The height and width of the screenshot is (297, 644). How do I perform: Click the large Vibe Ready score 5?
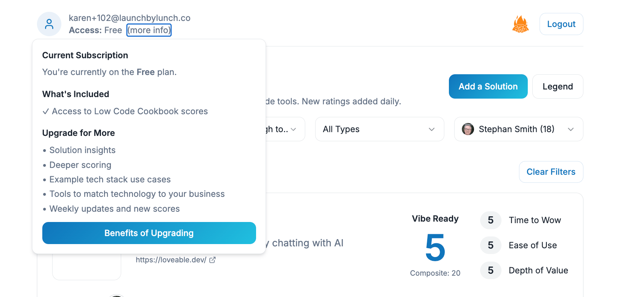[x=435, y=247]
